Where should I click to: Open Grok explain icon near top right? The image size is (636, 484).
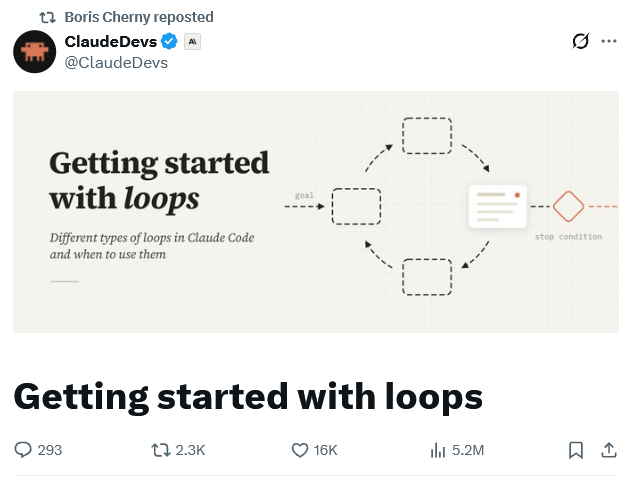pos(580,41)
